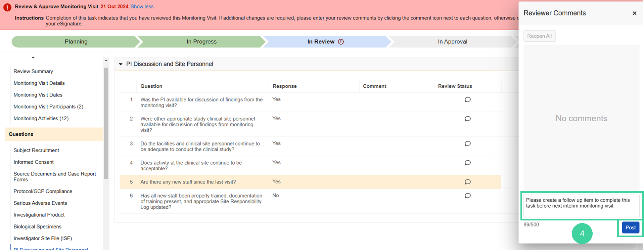Click the Reviewer Comments panel title
Screen dimensions: 644x250
coord(555,13)
